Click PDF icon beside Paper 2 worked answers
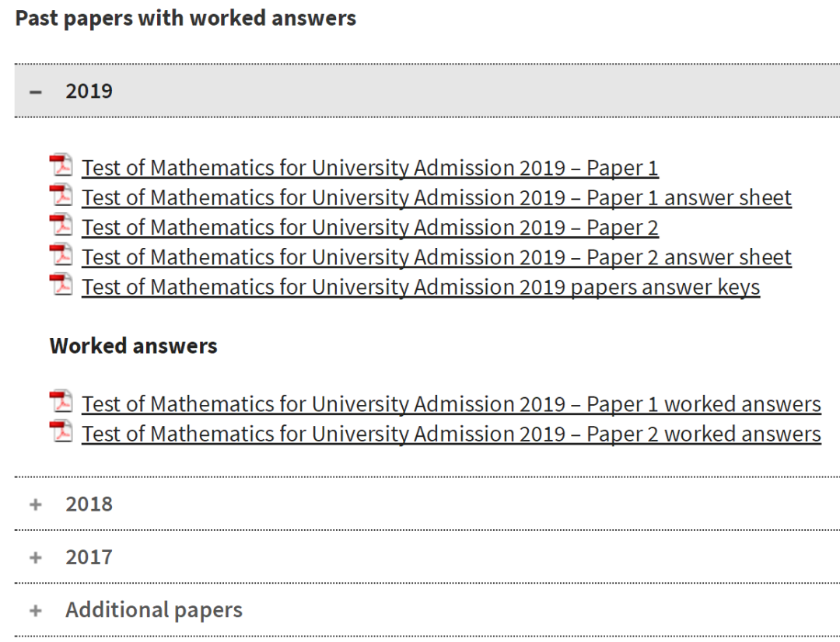This screenshot has height=642, width=840. click(61, 432)
